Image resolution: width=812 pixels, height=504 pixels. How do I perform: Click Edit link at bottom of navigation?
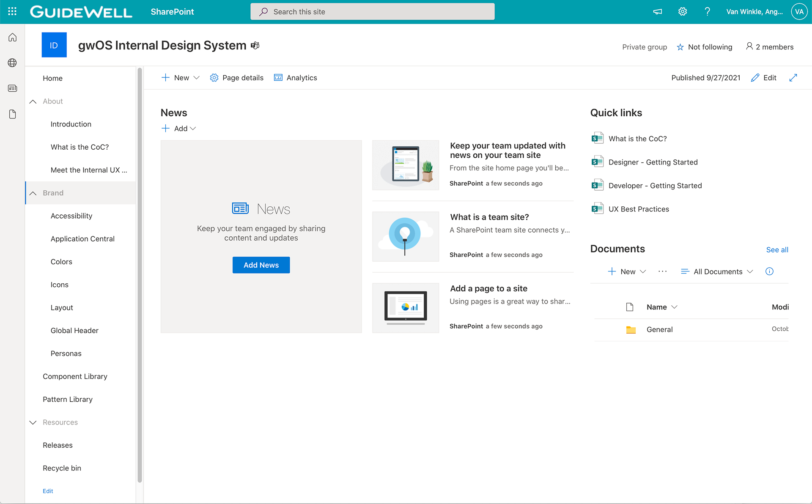point(48,491)
